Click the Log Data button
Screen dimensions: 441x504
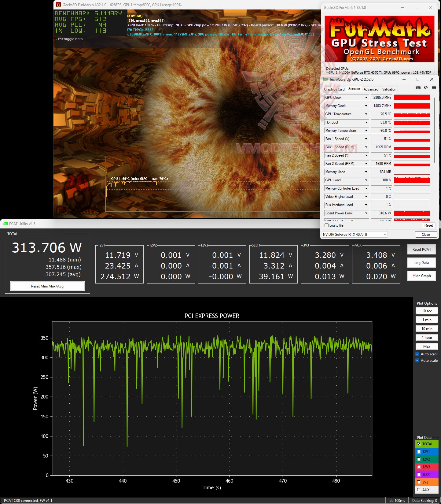click(x=422, y=263)
